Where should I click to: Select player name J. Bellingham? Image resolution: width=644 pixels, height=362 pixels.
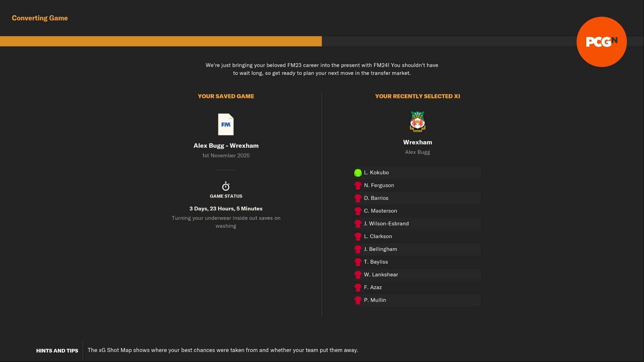click(380, 249)
